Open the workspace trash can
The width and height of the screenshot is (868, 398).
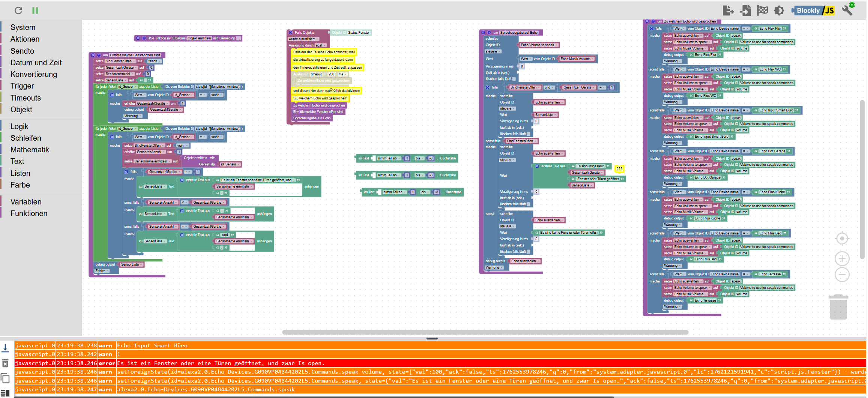pyautogui.click(x=838, y=307)
